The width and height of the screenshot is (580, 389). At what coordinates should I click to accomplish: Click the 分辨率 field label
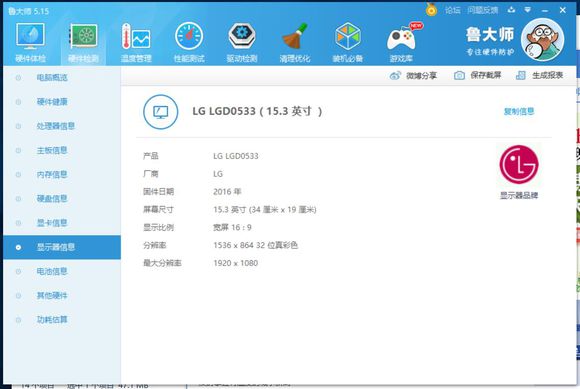155,245
